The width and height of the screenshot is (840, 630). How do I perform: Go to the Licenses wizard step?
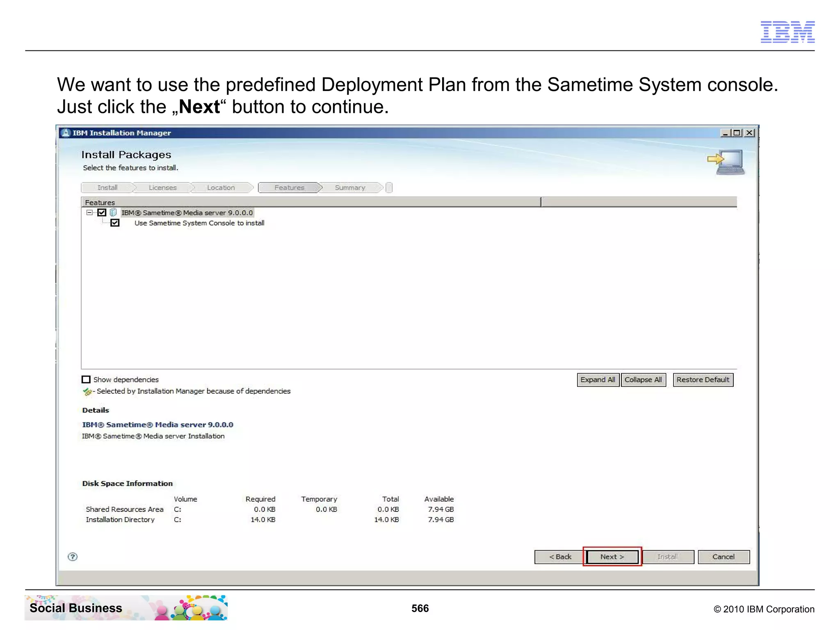[x=162, y=187]
